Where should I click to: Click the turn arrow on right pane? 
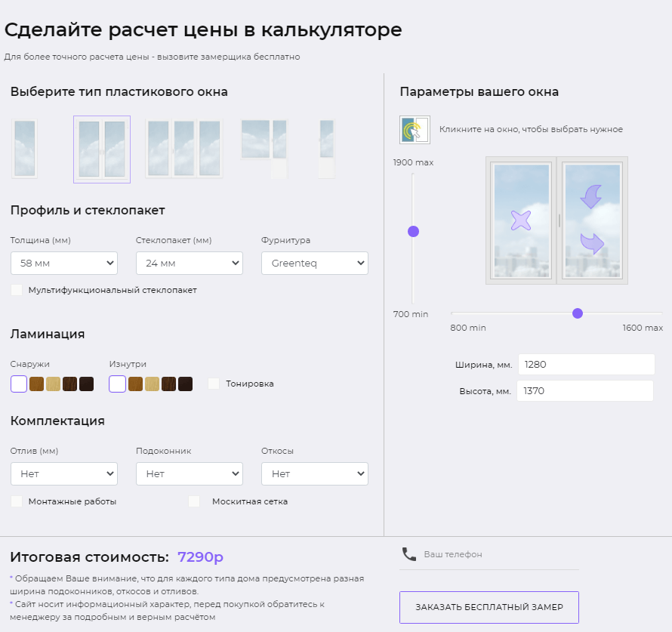(592, 243)
